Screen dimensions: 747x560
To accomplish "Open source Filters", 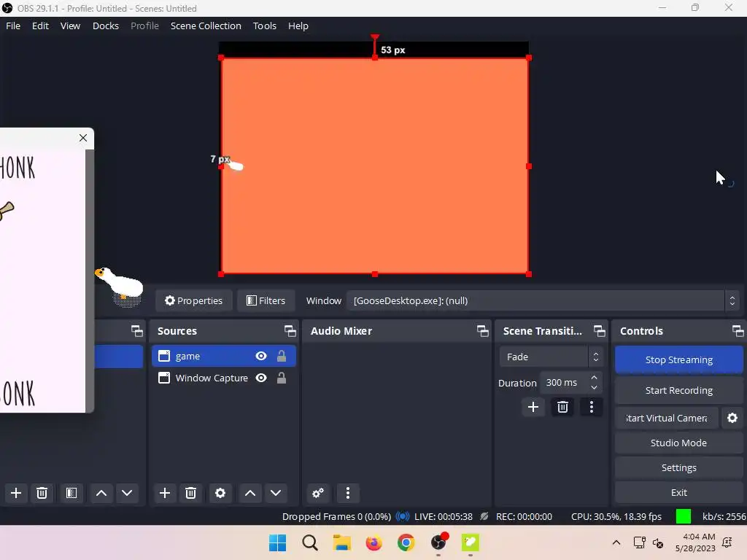I will (266, 300).
